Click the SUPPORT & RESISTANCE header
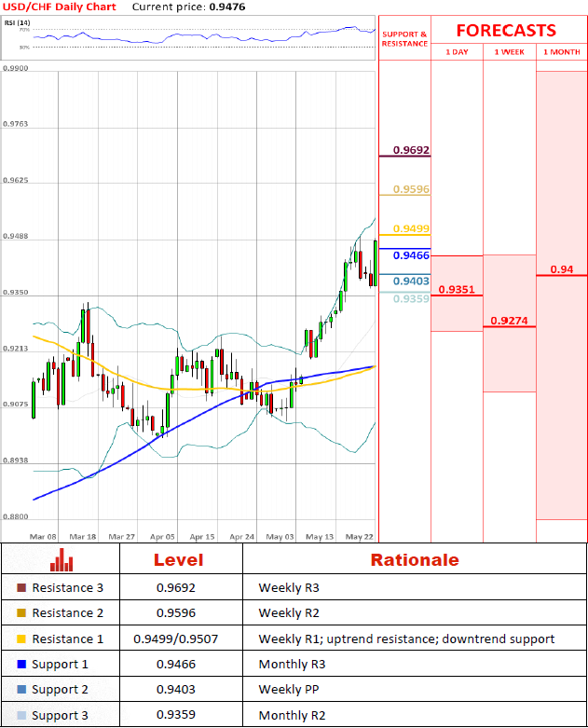588x728 pixels. pyautogui.click(x=404, y=39)
